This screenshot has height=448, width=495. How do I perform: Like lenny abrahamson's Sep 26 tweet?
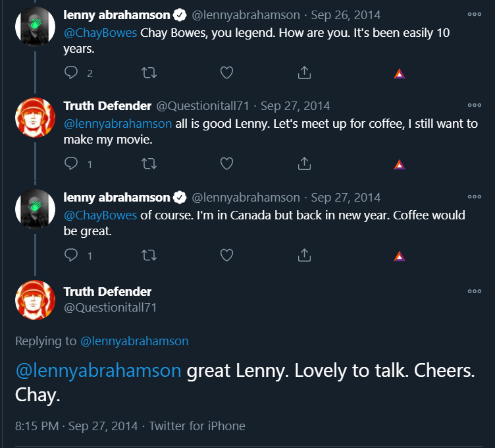(x=226, y=73)
